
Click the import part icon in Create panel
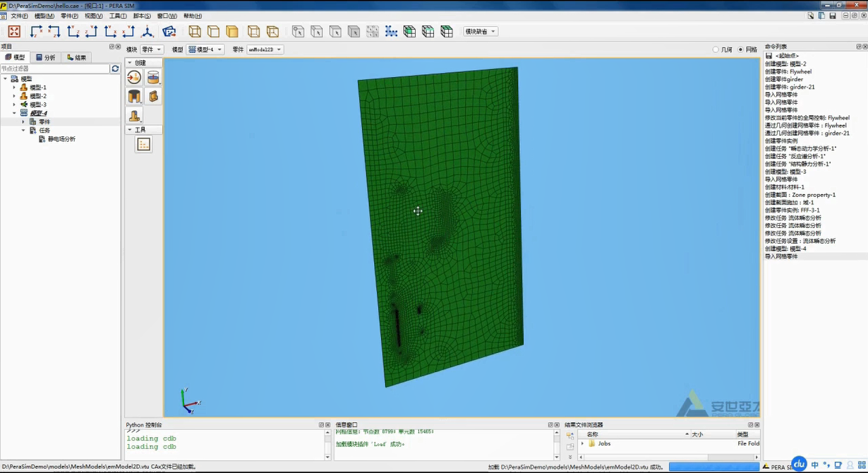tap(134, 78)
